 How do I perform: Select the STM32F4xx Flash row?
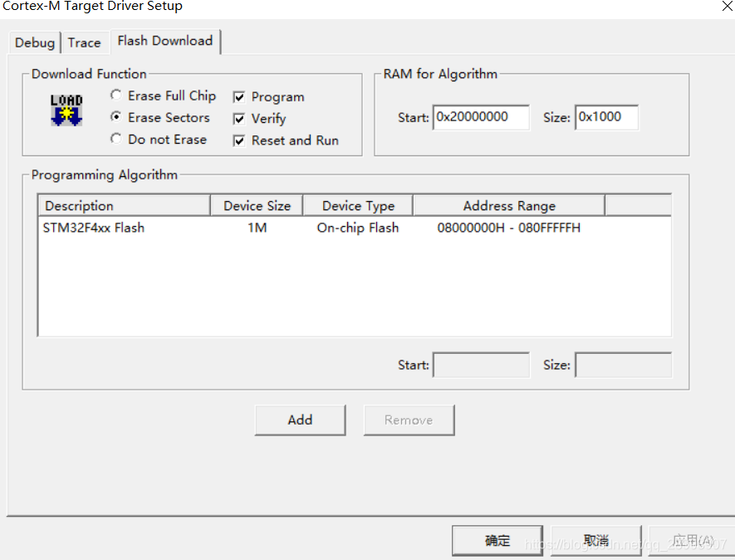point(355,228)
